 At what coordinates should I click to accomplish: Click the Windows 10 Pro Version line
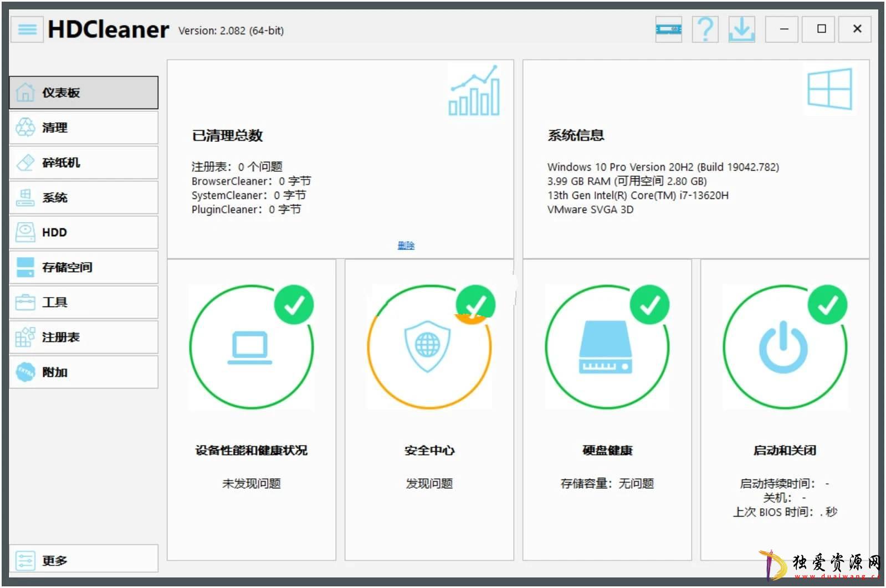[x=663, y=167]
